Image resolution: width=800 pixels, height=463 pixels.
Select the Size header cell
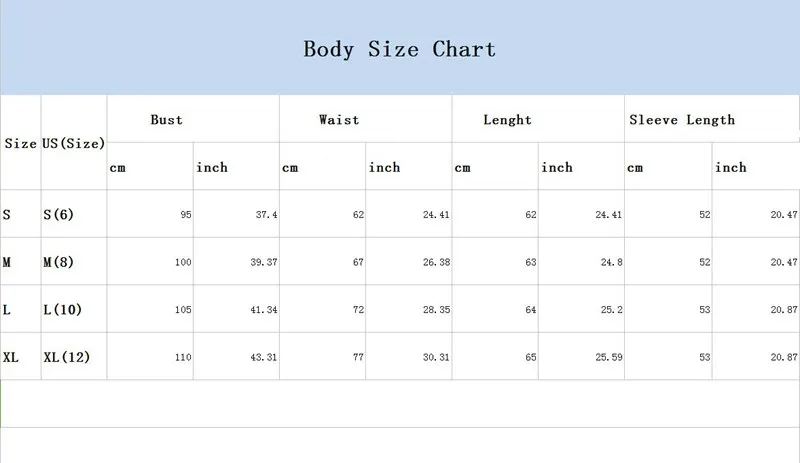click(x=20, y=142)
